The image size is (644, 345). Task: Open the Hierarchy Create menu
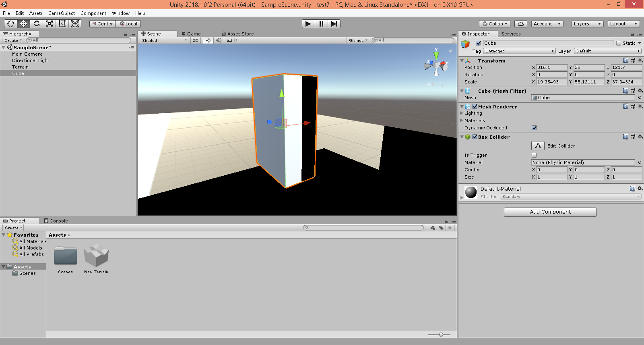pyautogui.click(x=13, y=40)
